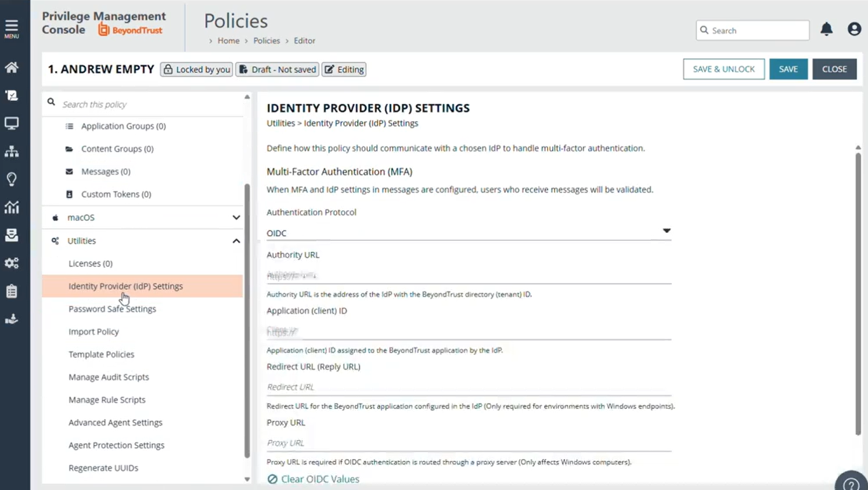
Task: Expand the macOS section chevron
Action: 236,218
